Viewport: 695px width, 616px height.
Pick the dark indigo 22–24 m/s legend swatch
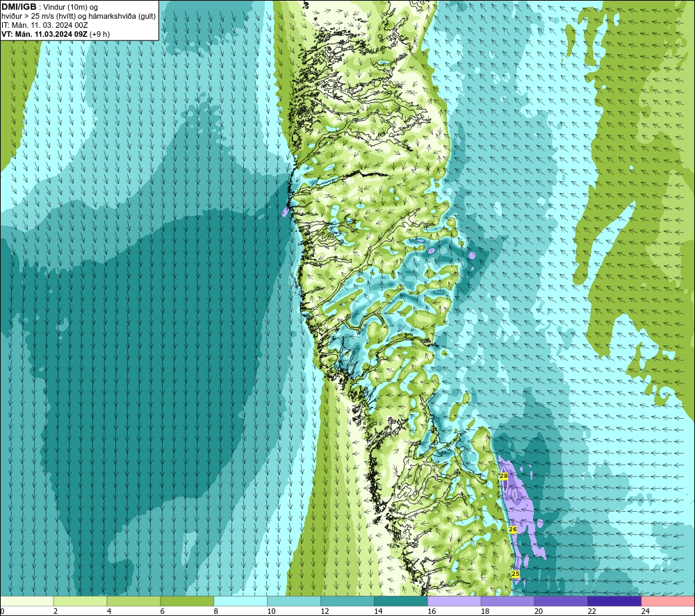614,601
